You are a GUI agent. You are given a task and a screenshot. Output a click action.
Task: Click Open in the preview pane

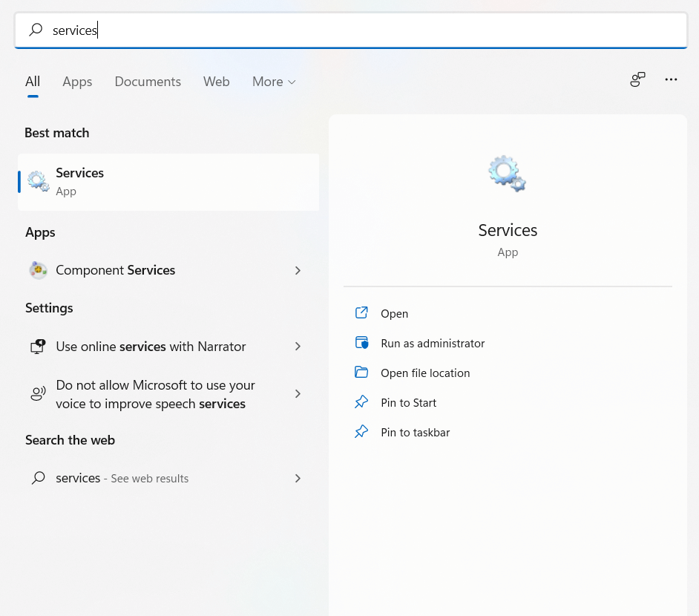[394, 314]
